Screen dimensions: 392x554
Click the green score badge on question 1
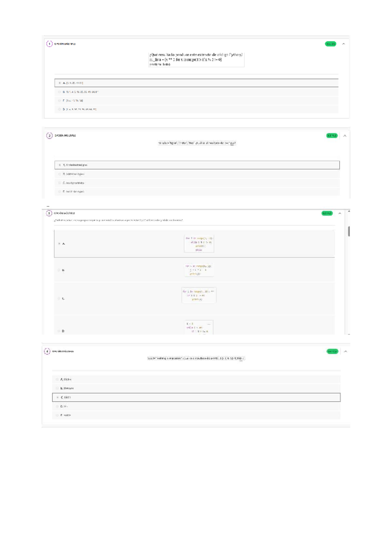331,44
